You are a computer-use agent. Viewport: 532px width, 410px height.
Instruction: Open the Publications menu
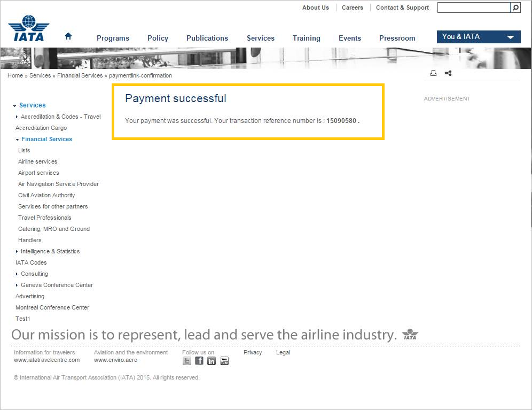(207, 38)
